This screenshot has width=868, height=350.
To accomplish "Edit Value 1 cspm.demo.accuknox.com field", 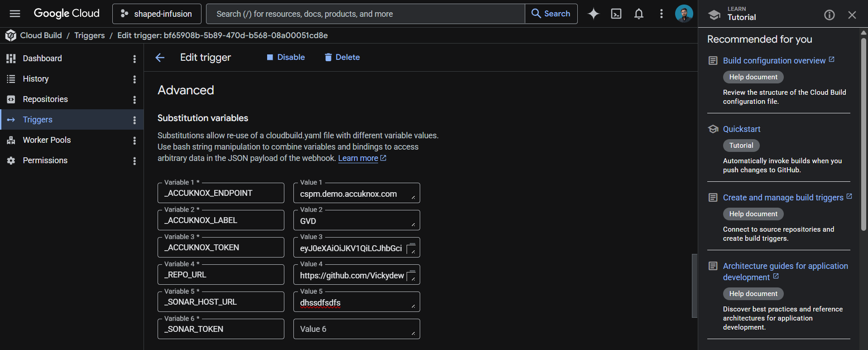I will [357, 193].
